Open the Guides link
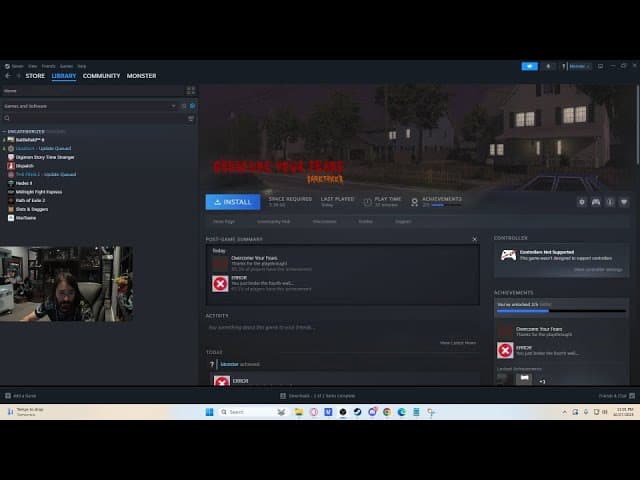640x480 pixels. coord(365,222)
